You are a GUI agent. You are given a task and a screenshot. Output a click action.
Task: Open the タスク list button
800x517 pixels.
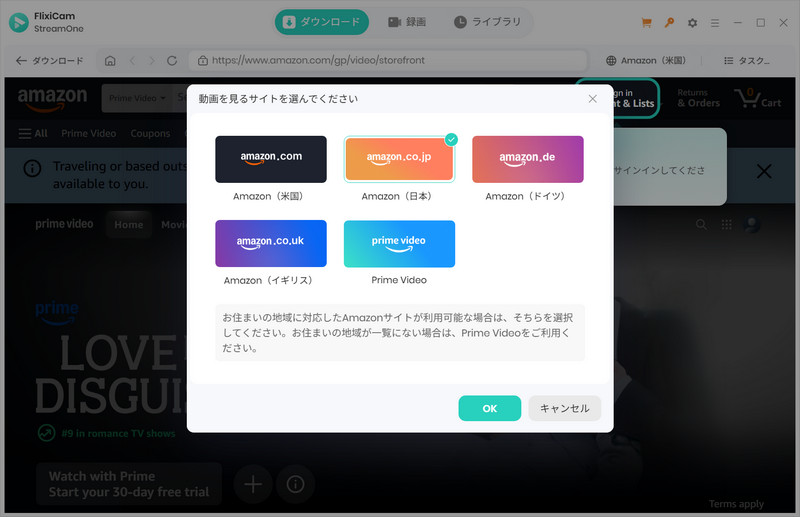pos(747,61)
